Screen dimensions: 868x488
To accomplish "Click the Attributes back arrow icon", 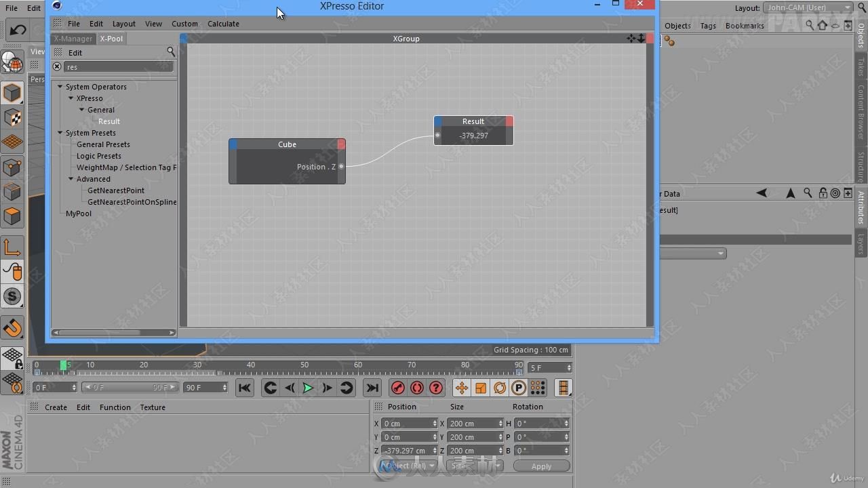I will coord(762,193).
